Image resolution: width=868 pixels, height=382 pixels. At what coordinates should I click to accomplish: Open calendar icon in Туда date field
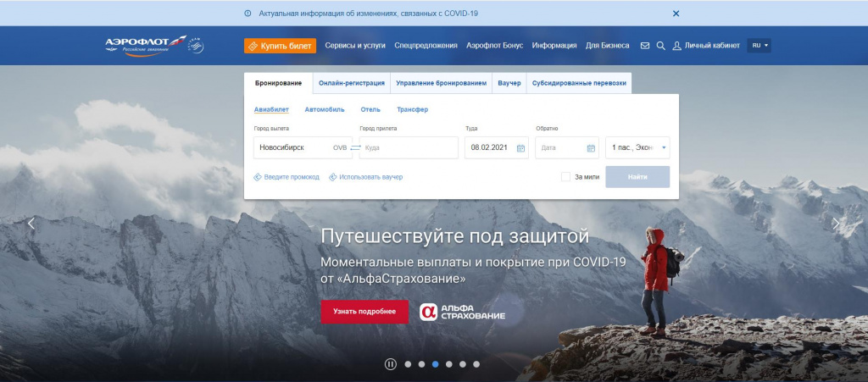point(520,148)
